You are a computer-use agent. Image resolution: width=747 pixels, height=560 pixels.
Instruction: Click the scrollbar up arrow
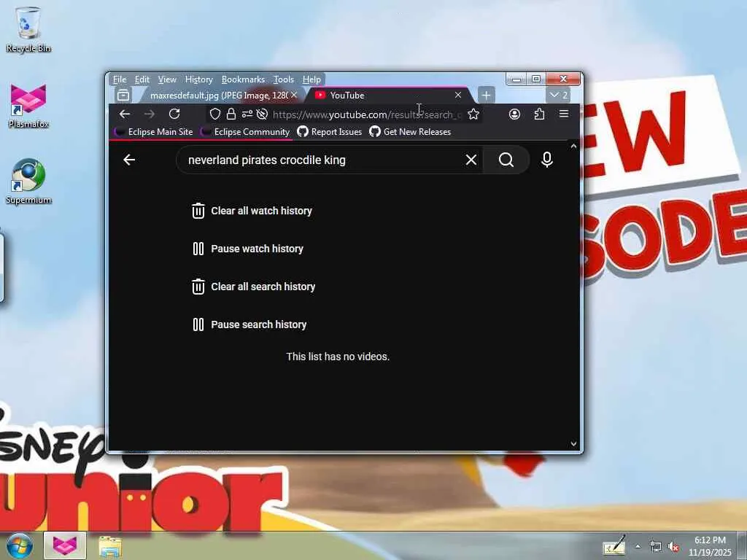pos(573,147)
